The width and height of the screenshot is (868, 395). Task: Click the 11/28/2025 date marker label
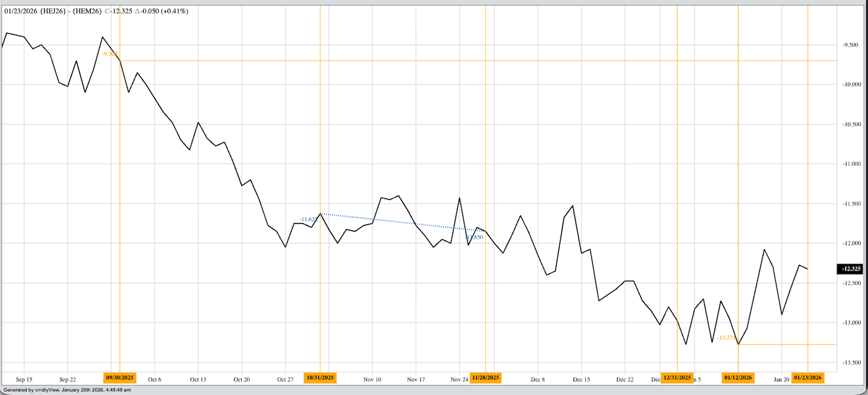486,378
